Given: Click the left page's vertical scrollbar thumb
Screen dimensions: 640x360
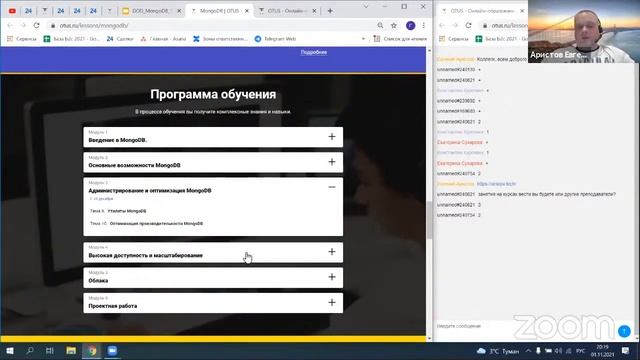Looking at the screenshot, I should pos(429,220).
